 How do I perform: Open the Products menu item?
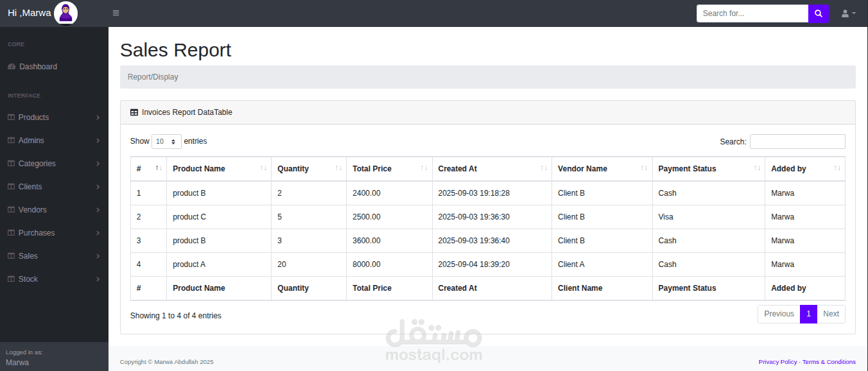click(x=54, y=117)
